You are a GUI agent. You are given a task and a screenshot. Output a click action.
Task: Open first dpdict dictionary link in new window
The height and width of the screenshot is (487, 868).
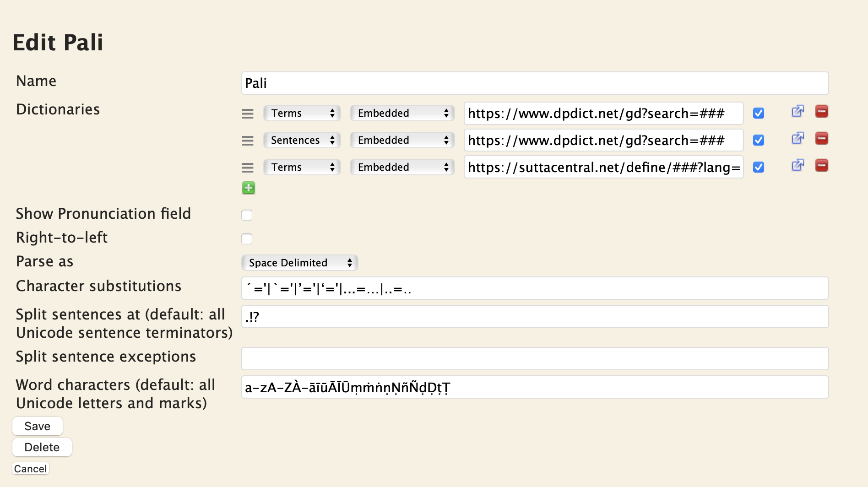coord(797,112)
